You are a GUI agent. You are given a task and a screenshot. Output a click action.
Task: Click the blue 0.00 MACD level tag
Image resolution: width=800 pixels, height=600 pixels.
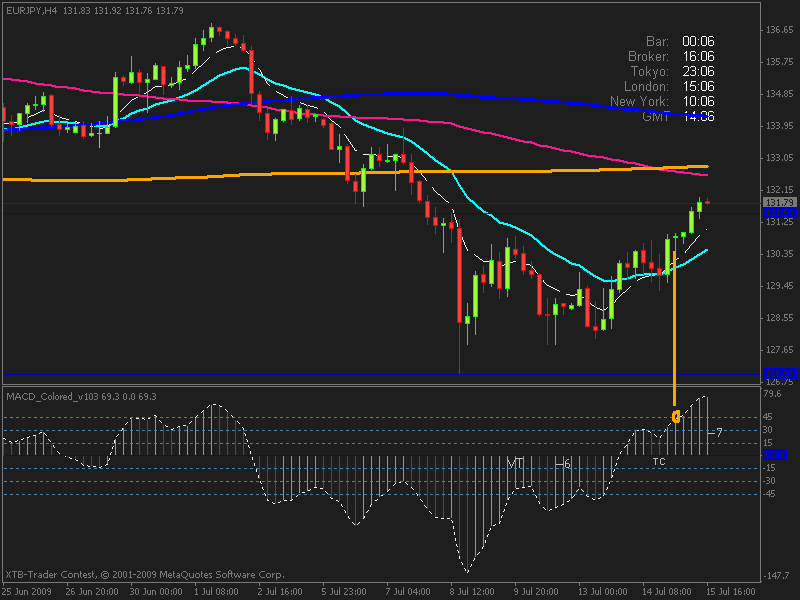775,454
